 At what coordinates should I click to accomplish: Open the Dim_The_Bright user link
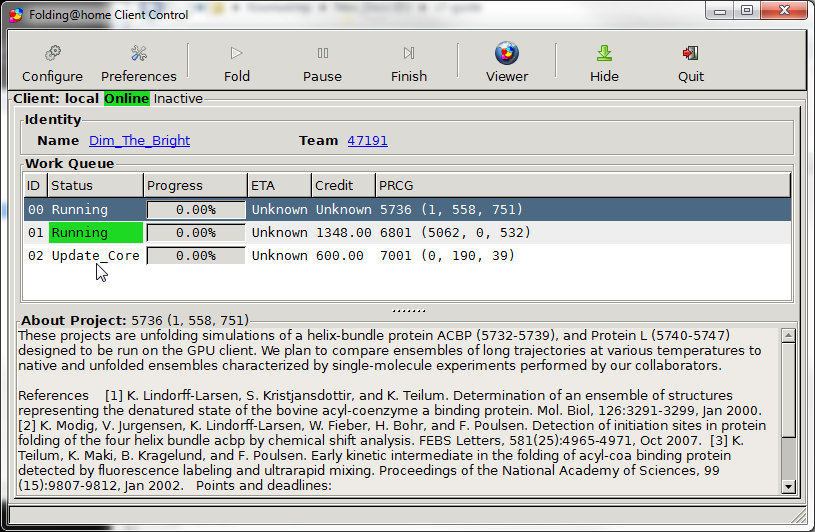[139, 141]
